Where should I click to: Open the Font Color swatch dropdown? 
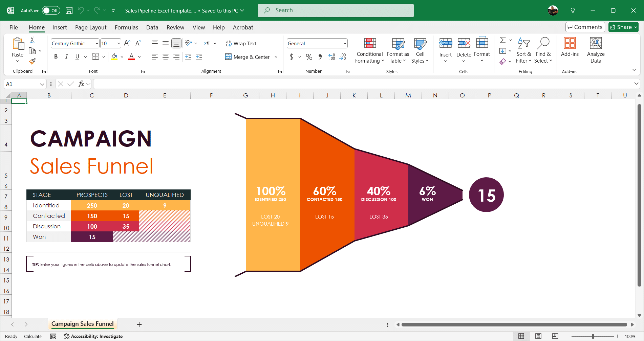pos(138,56)
